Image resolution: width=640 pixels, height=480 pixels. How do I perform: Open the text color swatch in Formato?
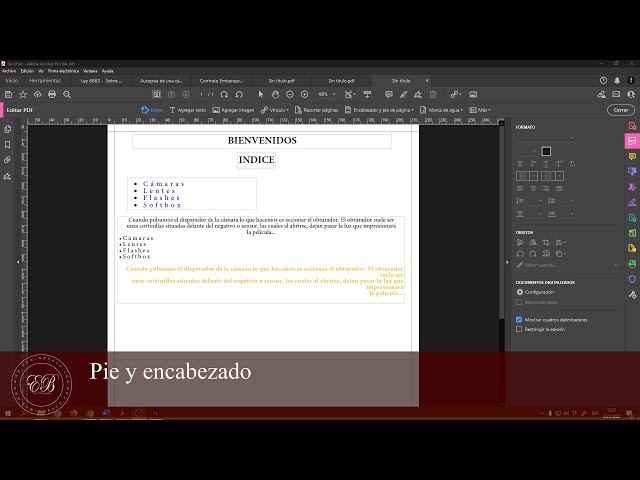coord(546,151)
